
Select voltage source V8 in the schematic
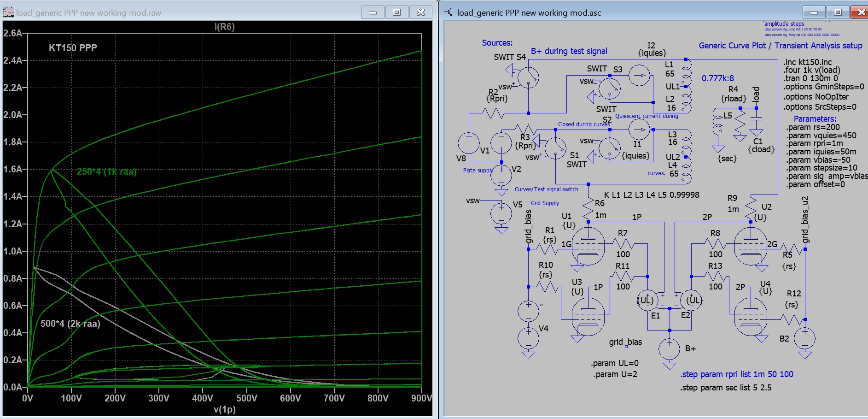(469, 143)
